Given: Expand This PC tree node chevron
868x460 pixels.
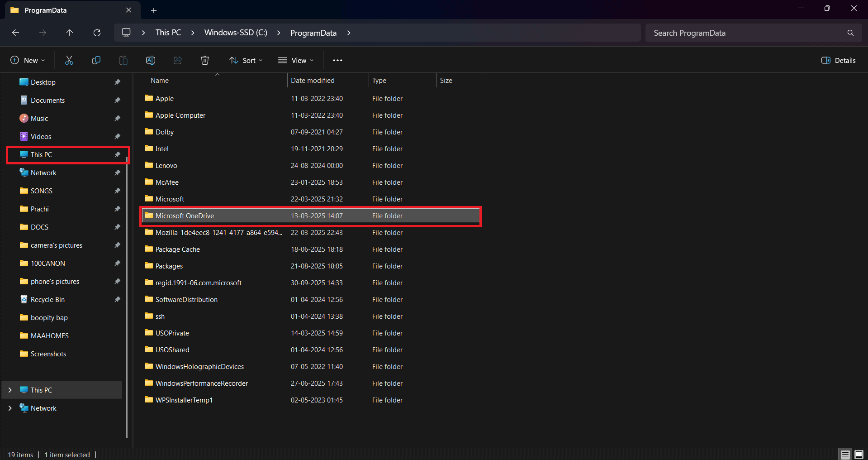Looking at the screenshot, I should [x=10, y=390].
